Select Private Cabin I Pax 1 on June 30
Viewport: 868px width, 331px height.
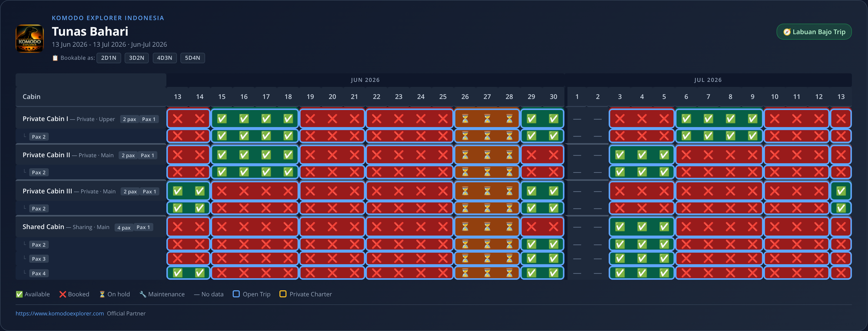[x=553, y=119]
